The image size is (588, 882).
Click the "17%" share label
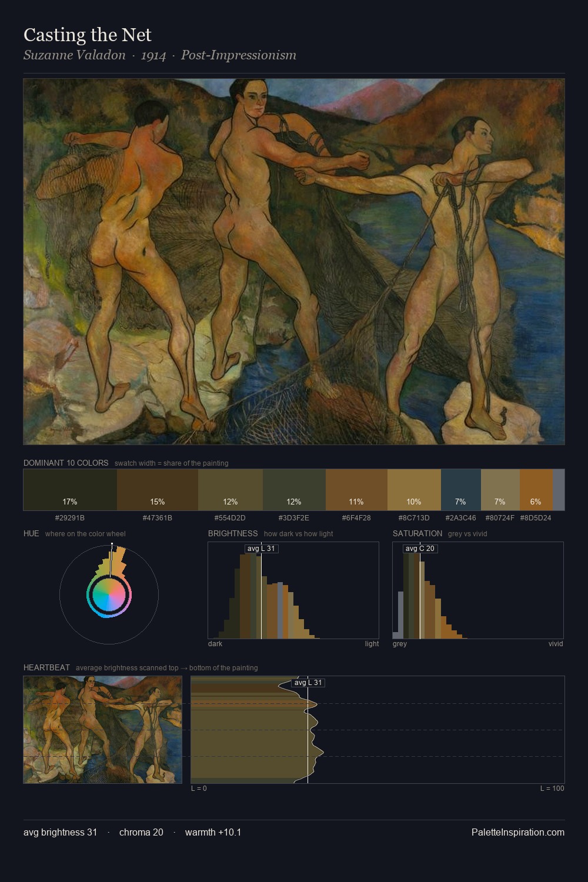70,502
